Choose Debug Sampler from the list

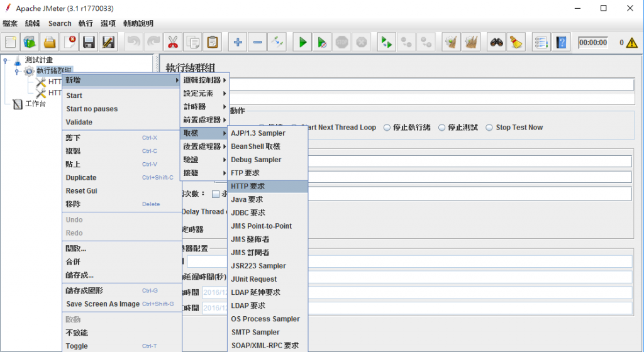pos(268,160)
